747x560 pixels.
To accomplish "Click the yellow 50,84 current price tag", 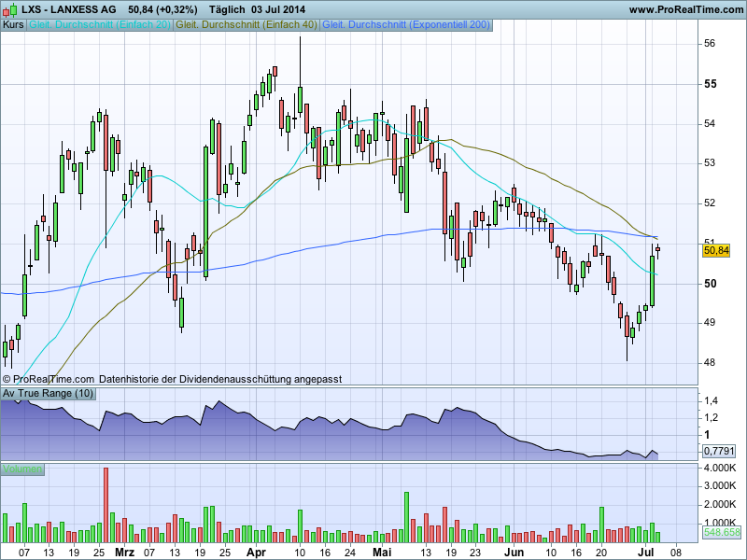I will coord(716,250).
